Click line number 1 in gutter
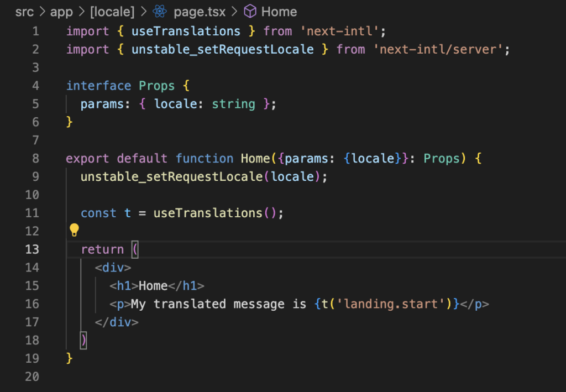The image size is (566, 392). coord(35,31)
